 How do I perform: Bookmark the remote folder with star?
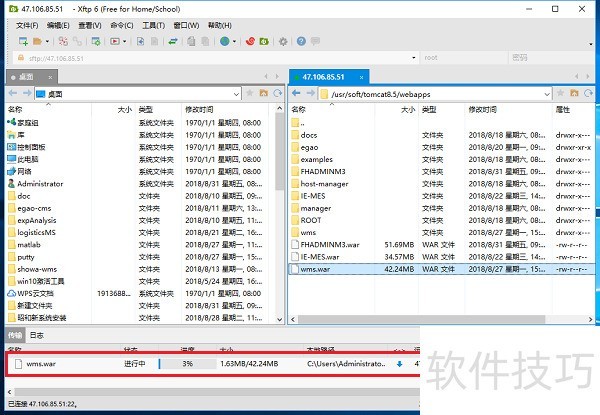(x=560, y=93)
